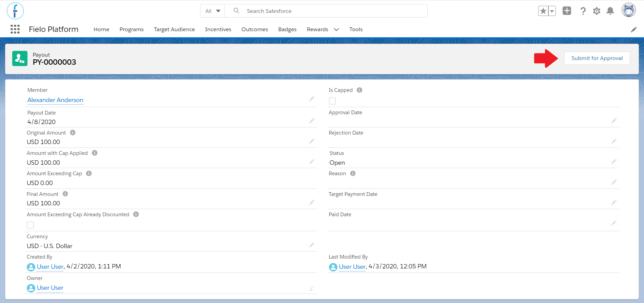Screen dimensions: 644x303
Task: Click the Payout Date value 4/8/2020
Action: click(x=41, y=122)
